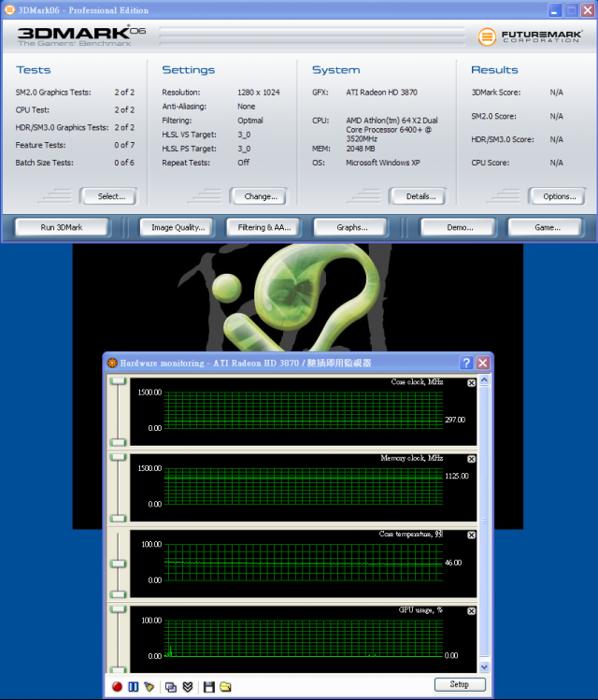
Task: Click the Memory clock, MHz graph label
Action: point(412,458)
